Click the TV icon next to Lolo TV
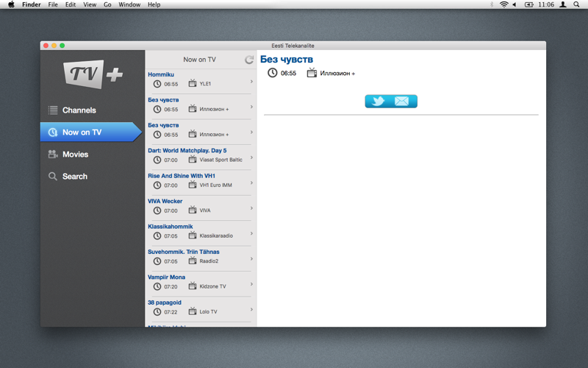The image size is (588, 368). point(193,311)
